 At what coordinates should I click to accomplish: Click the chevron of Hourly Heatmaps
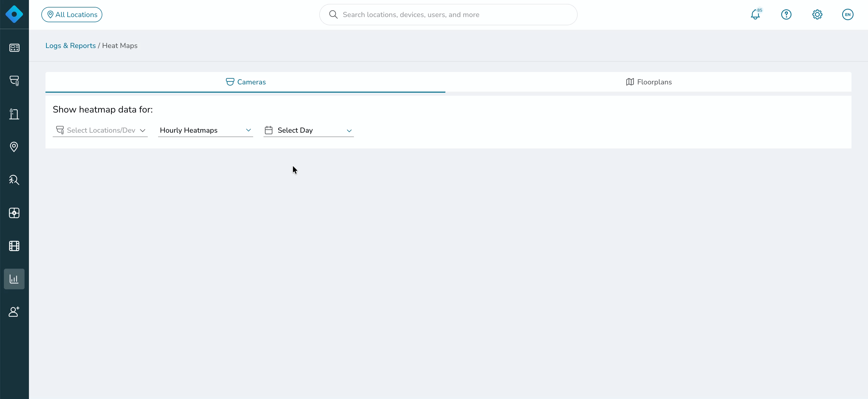(248, 130)
